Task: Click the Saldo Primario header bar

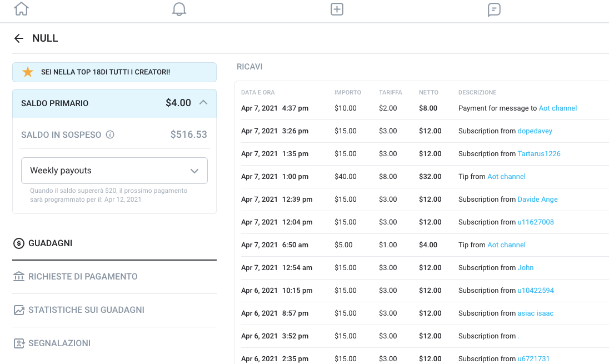Action: coord(100,103)
